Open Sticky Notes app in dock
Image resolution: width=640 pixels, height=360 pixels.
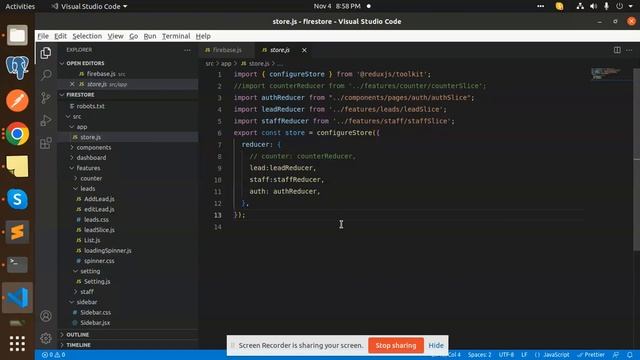[x=17, y=166]
